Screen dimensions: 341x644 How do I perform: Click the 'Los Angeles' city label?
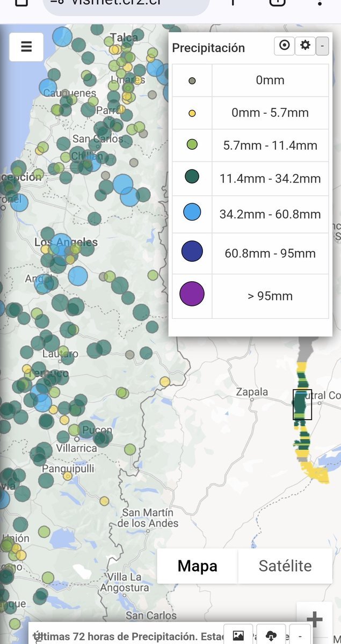(66, 242)
